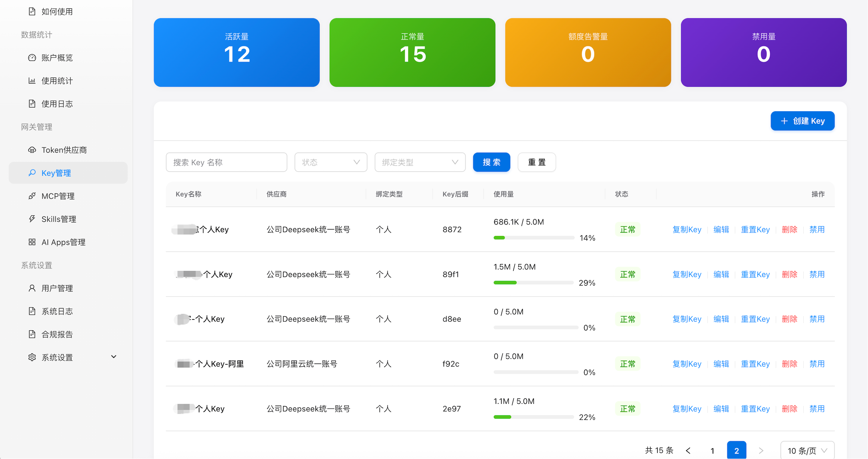Image resolution: width=868 pixels, height=459 pixels.
Task: Navigate to 用户管理
Action: tap(68, 288)
